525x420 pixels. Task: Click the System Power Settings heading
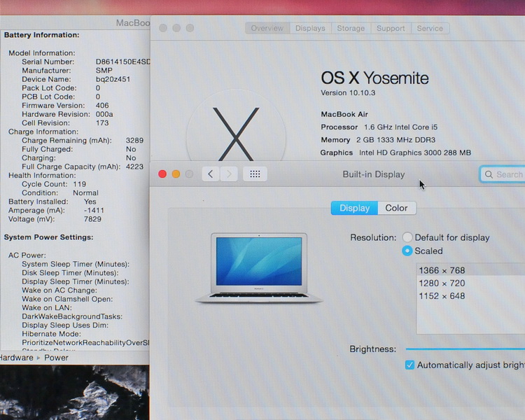click(x=48, y=237)
